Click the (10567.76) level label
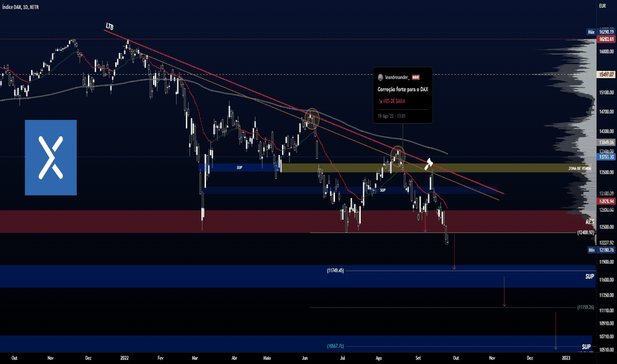 tap(335, 346)
